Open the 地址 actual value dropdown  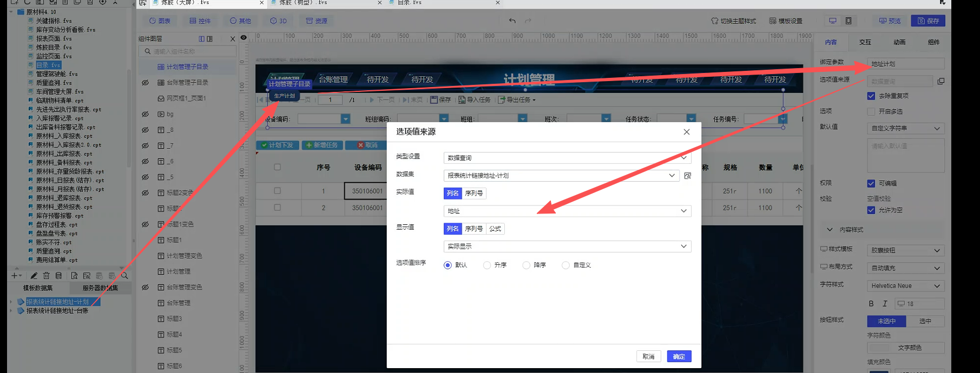click(683, 211)
